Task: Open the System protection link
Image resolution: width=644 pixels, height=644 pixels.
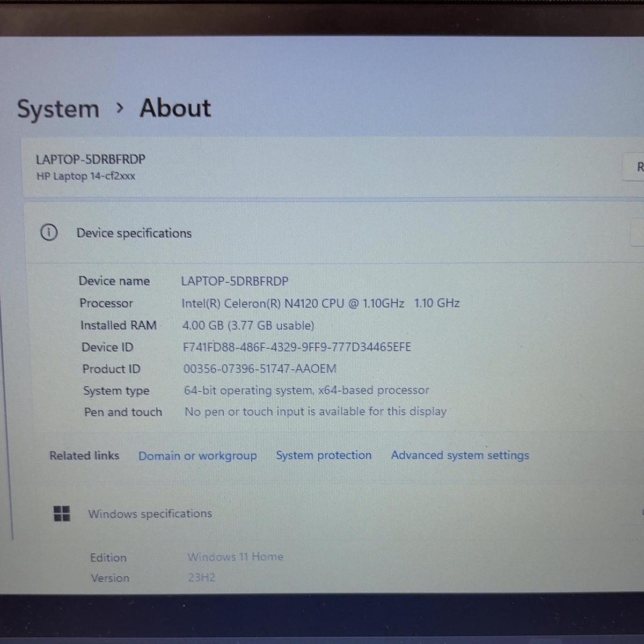Action: click(324, 455)
